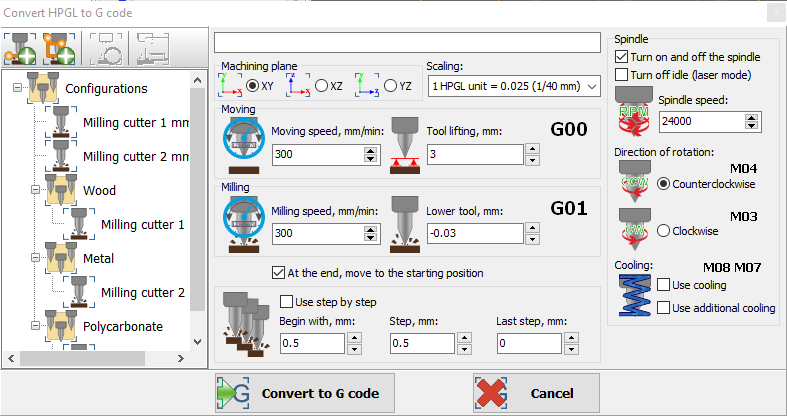The image size is (787, 416).
Task: Click the milling speed gauge icon
Action: (x=244, y=224)
